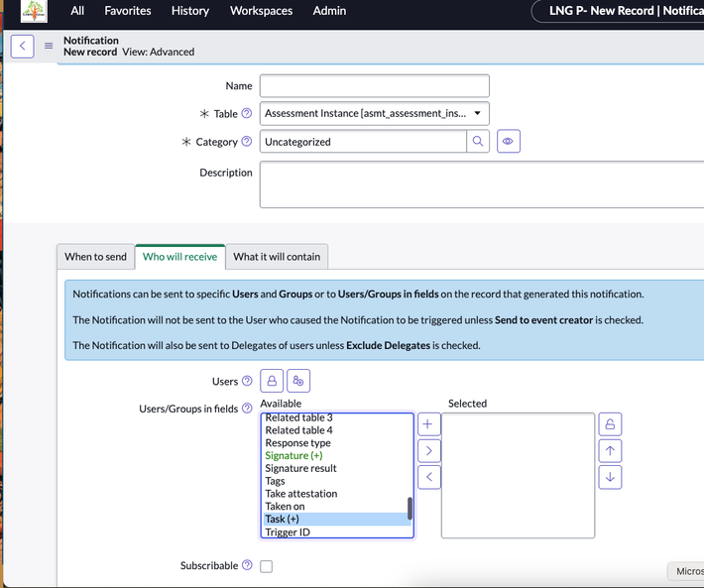Image resolution: width=704 pixels, height=588 pixels.
Task: Open the History menu
Action: [x=190, y=11]
